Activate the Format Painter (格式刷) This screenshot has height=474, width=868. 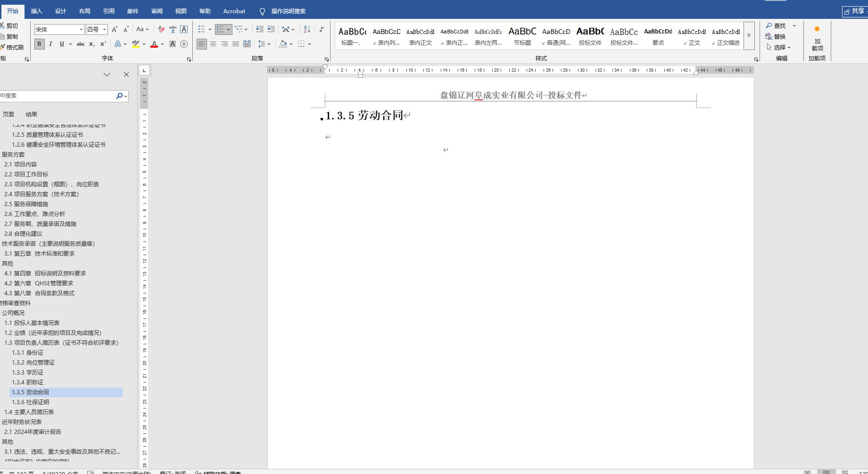coord(12,47)
